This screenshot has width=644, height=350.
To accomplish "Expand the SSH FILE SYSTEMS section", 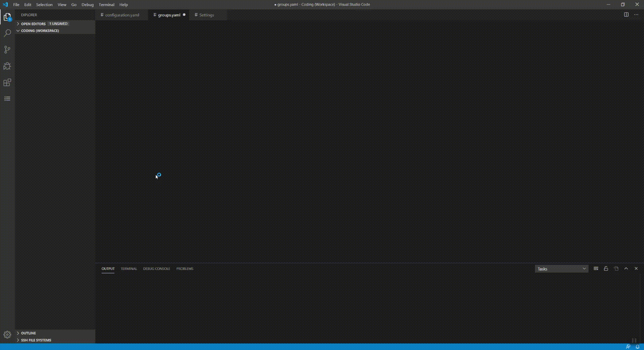I will pyautogui.click(x=36, y=340).
